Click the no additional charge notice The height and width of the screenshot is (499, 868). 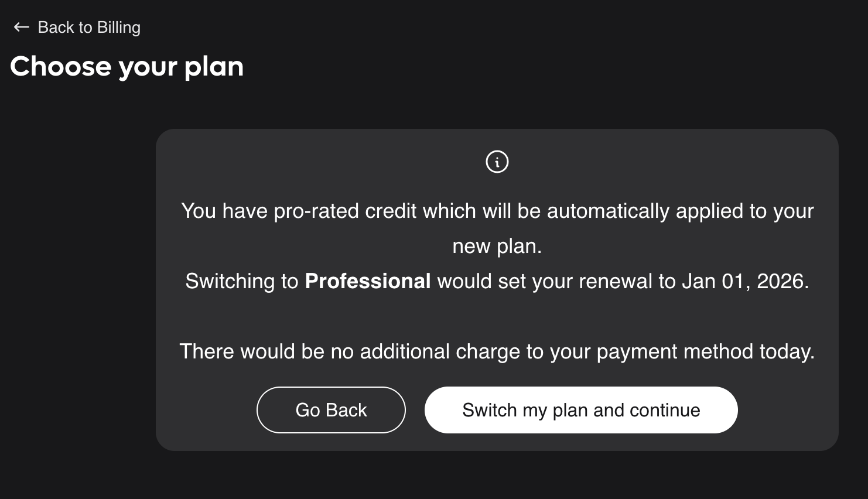497,351
